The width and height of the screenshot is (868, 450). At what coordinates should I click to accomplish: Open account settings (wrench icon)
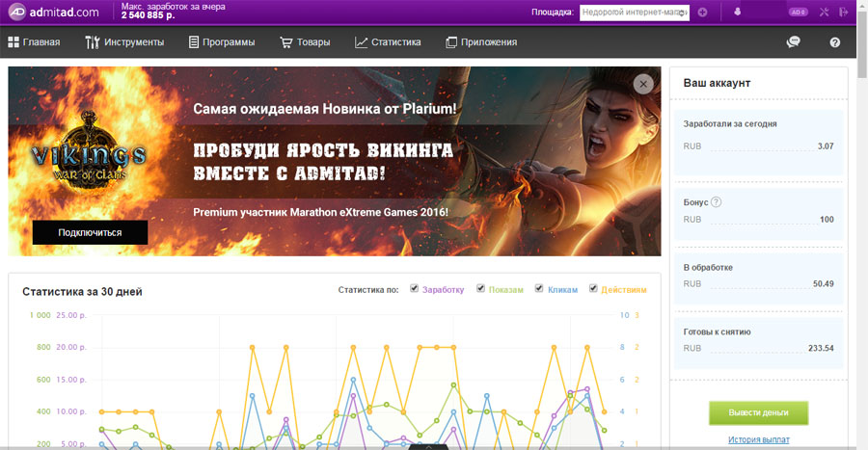(x=825, y=13)
